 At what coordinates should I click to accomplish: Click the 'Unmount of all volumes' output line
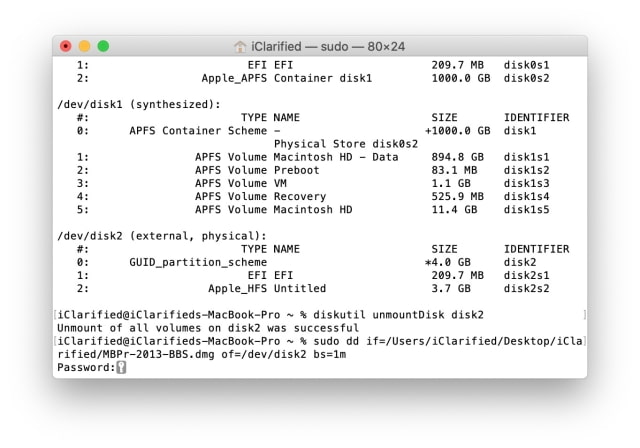pyautogui.click(x=208, y=328)
